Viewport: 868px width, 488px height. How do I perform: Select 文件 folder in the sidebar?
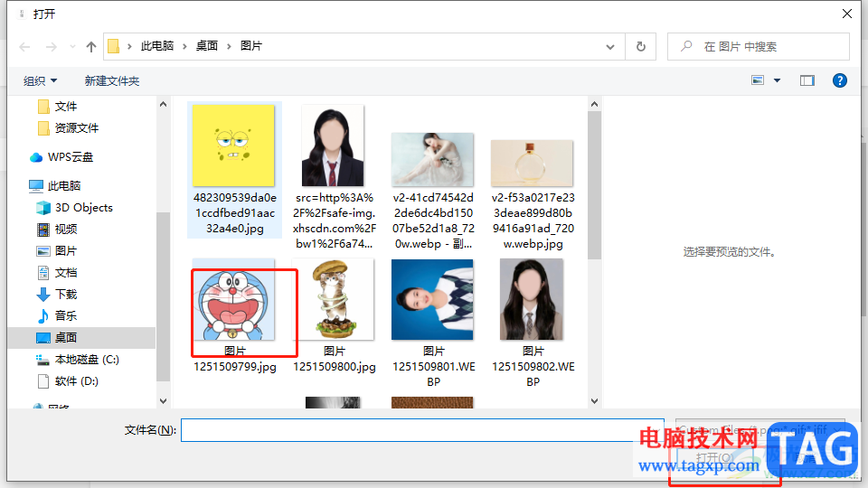pos(58,107)
